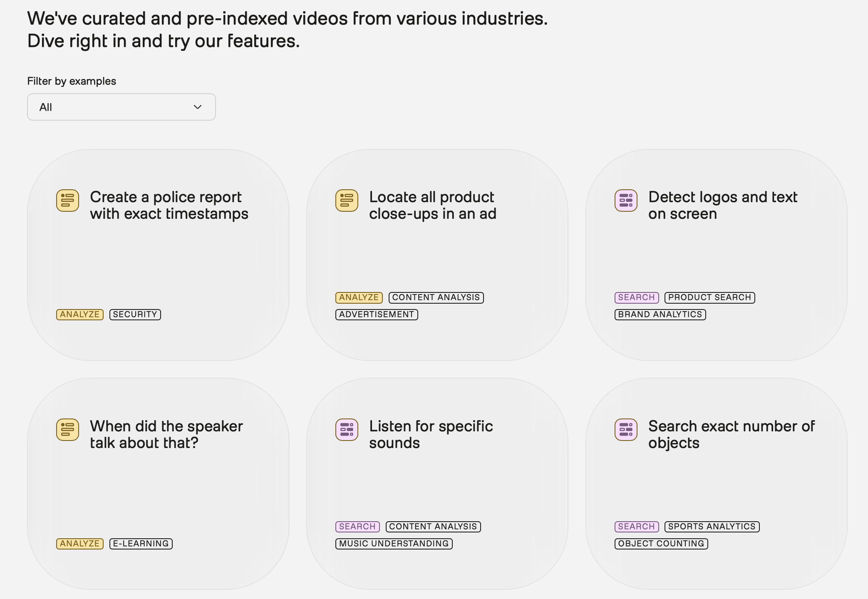Click the Detect logos card's Search icon
Image resolution: width=868 pixels, height=599 pixels.
click(x=626, y=200)
